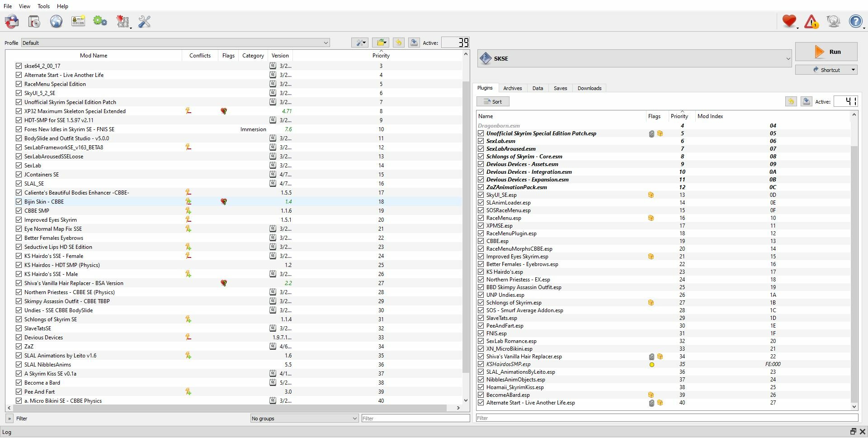
Task: Click the flag icon on SkyUI_SE.esp
Action: [x=651, y=195]
